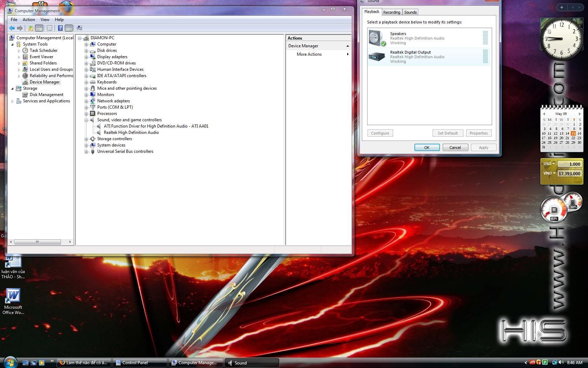Switch to Control Panel taskbar button
This screenshot has width=588, height=368.
140,363
